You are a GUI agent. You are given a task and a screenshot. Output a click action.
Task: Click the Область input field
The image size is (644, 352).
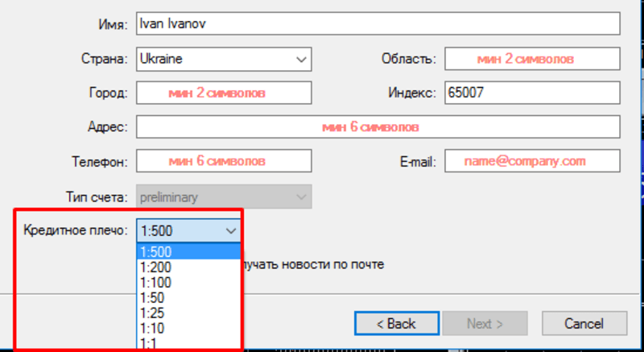[x=532, y=59]
